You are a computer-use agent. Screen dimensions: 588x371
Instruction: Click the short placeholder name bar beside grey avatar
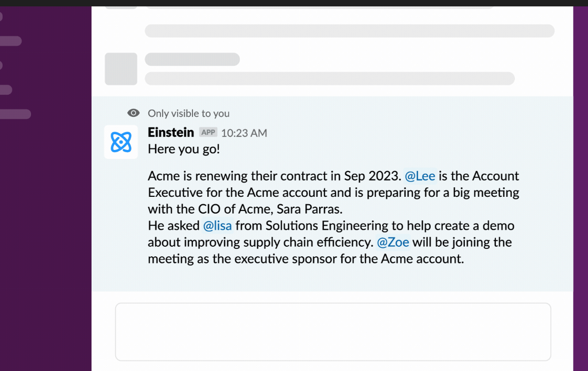[192, 59]
